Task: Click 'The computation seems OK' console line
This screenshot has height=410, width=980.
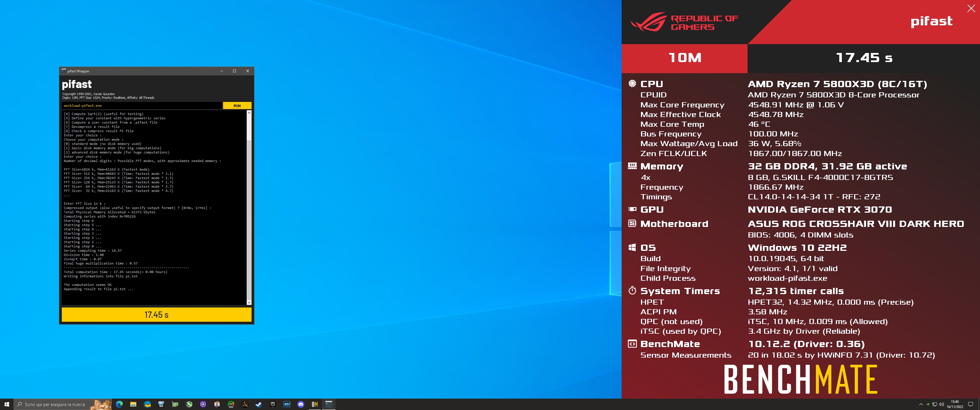Action: (x=87, y=284)
